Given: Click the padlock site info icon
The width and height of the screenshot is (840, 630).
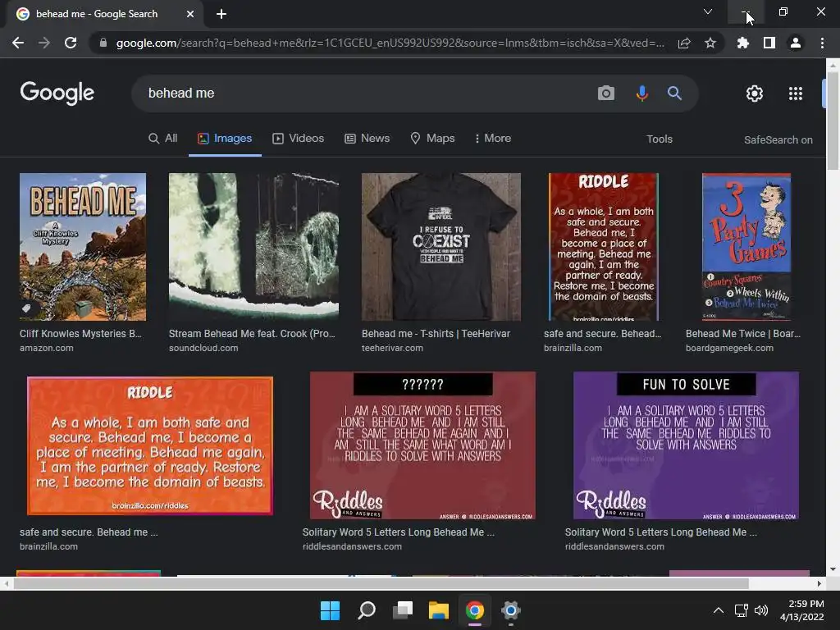Looking at the screenshot, I should (x=103, y=43).
